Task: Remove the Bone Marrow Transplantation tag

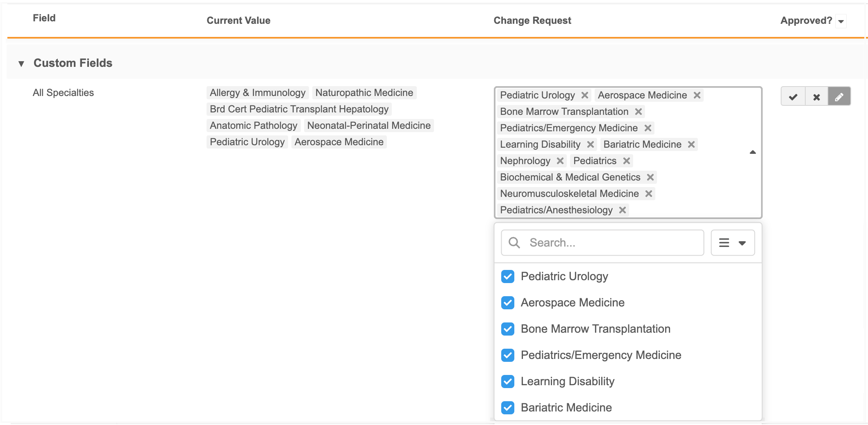Action: [x=638, y=112]
